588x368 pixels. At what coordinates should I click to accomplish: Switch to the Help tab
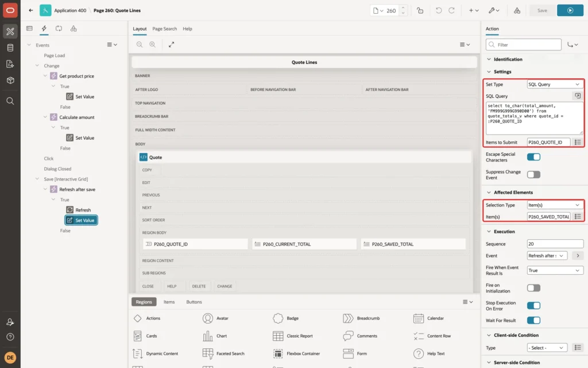click(x=187, y=29)
